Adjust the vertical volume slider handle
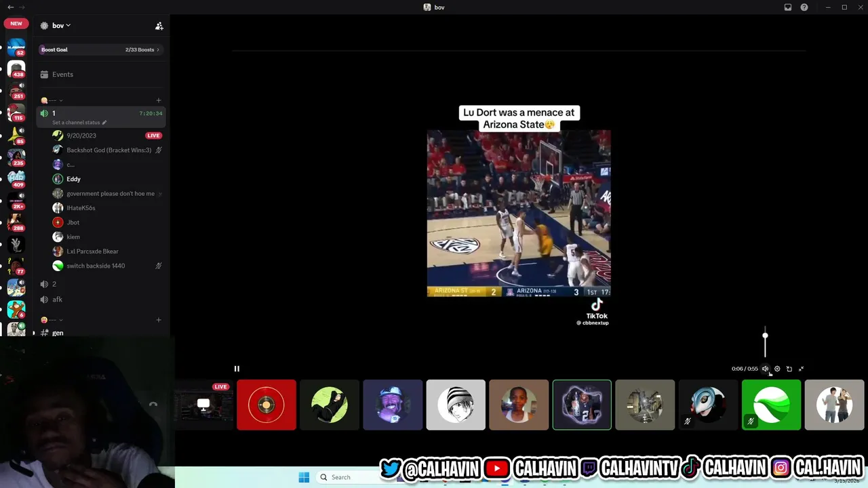Screen dimensions: 868x488 [765, 335]
